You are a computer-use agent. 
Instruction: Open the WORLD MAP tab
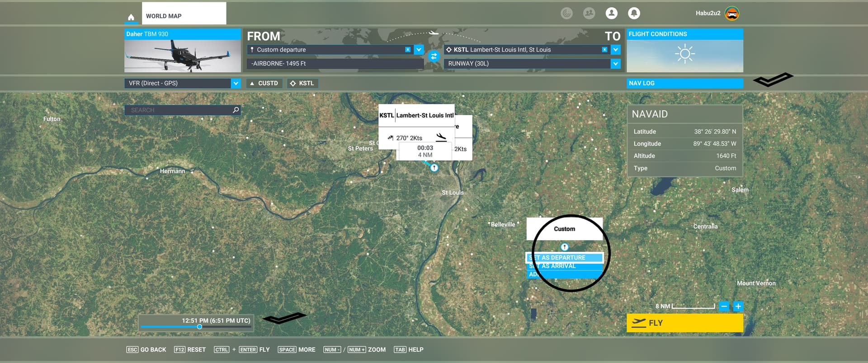pos(184,14)
